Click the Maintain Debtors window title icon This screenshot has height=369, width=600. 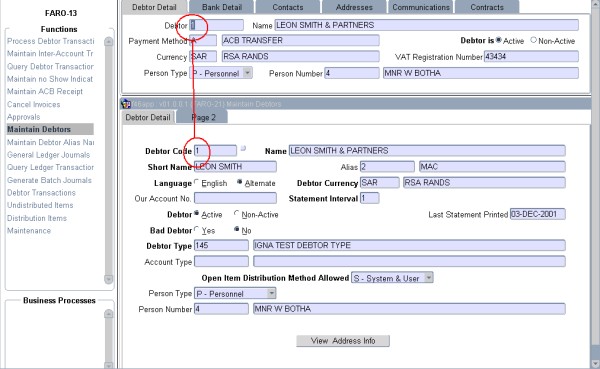click(126, 104)
